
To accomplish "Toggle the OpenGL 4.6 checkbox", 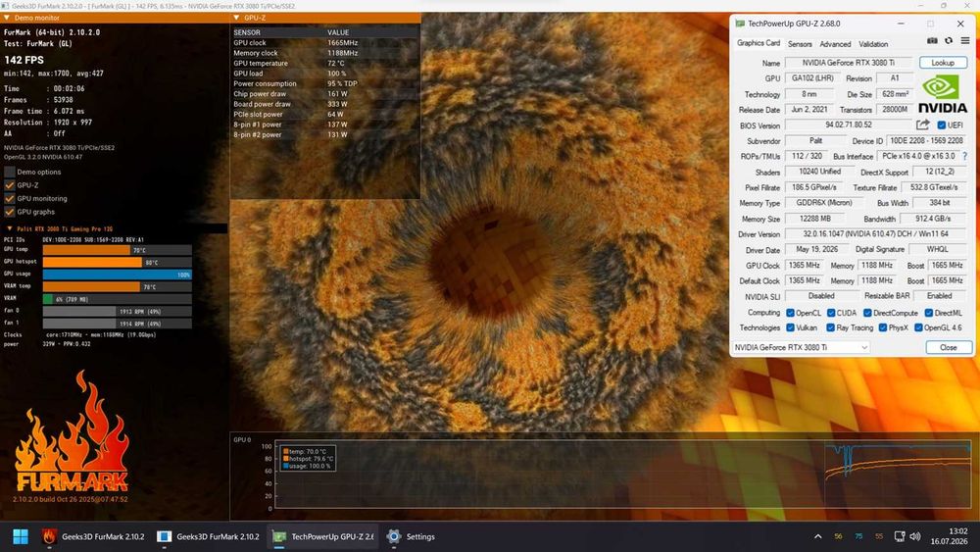I will point(918,327).
